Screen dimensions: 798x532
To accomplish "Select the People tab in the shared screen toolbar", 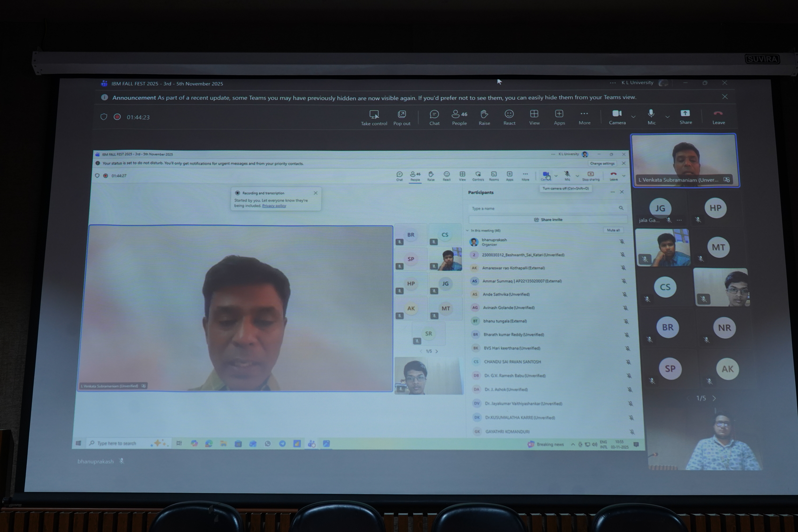I will [415, 176].
